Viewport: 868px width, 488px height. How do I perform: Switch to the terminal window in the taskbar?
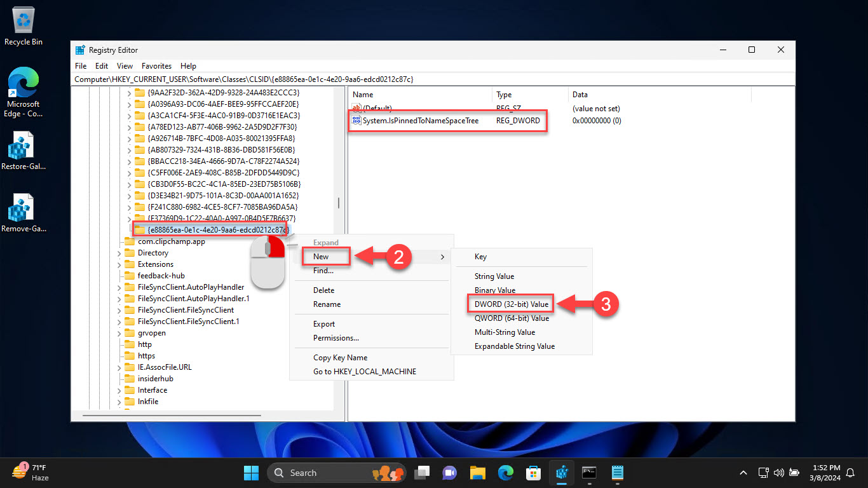click(590, 473)
